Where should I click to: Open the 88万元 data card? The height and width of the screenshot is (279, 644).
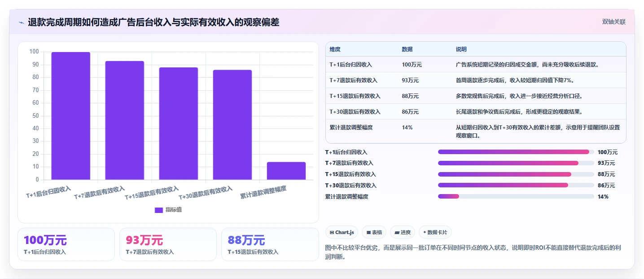tap(270, 244)
